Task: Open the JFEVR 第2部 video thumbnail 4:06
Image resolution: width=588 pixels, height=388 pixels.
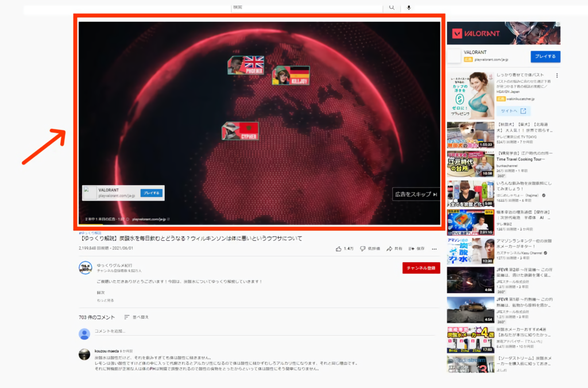Action: pos(471,280)
